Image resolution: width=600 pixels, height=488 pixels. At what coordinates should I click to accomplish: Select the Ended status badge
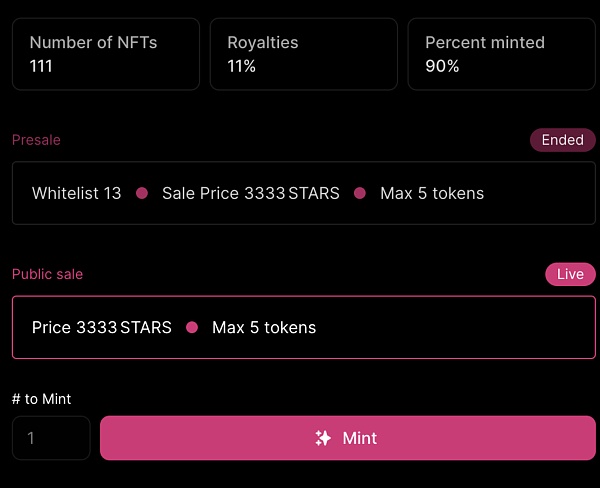click(x=562, y=140)
